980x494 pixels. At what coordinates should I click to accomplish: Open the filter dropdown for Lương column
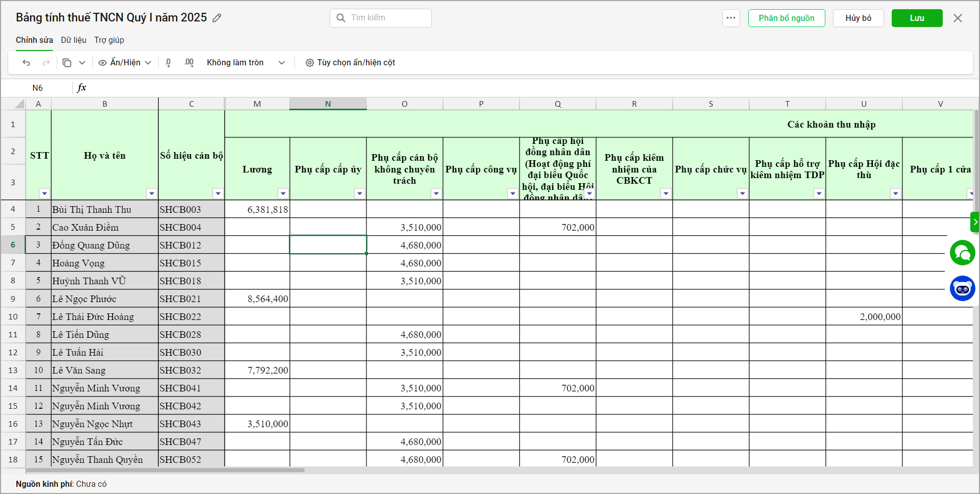click(283, 193)
